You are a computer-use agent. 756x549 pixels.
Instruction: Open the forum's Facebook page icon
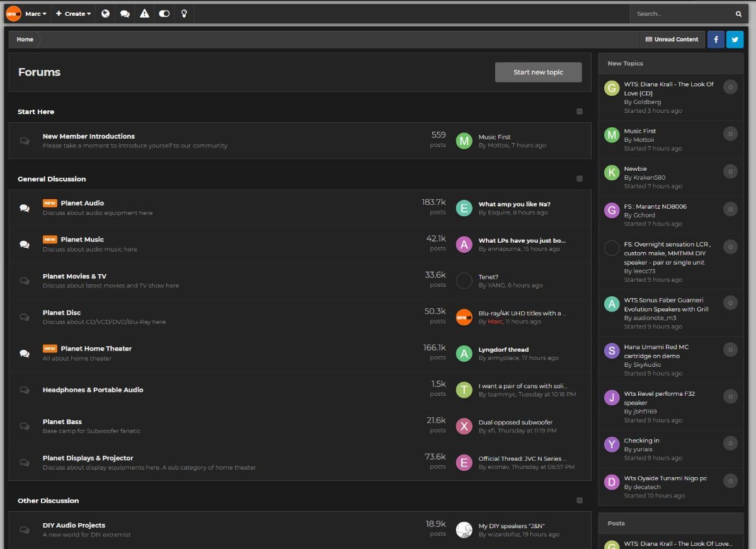(716, 39)
